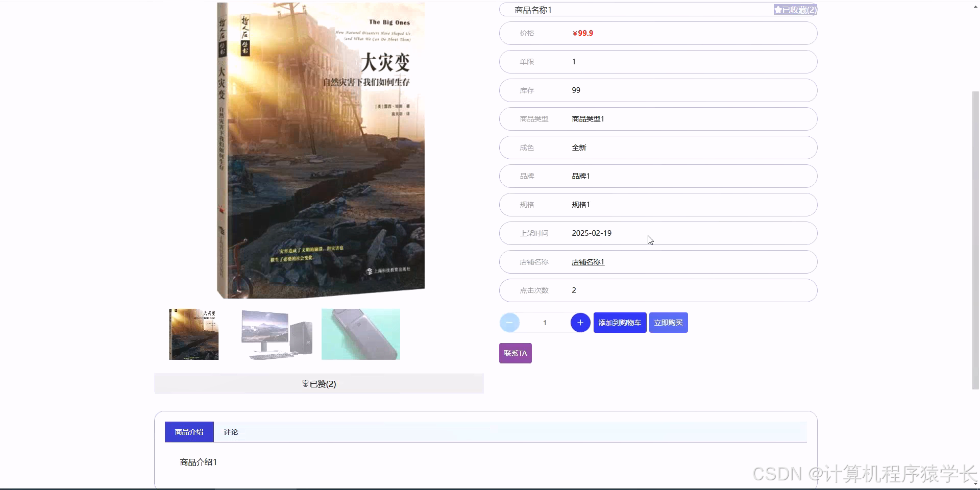The width and height of the screenshot is (980, 490).
Task: Click the minus icon to decrease quantity
Action: point(509,322)
